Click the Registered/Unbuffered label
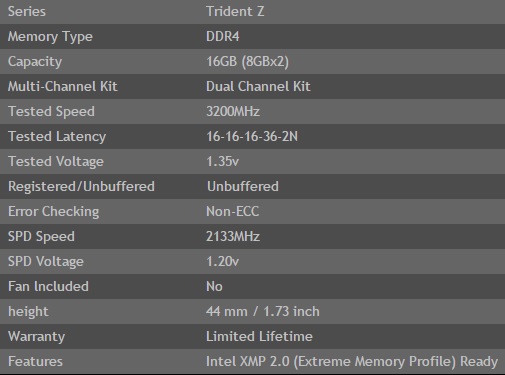The height and width of the screenshot is (375, 505). (81, 187)
